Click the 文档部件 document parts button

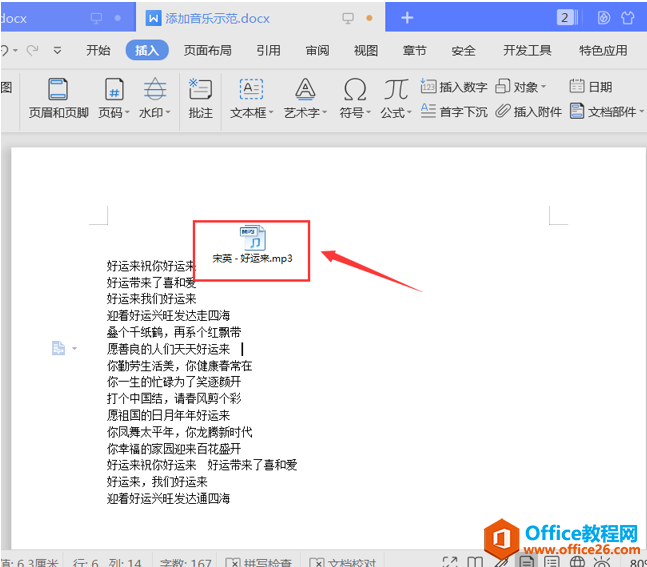tap(606, 111)
